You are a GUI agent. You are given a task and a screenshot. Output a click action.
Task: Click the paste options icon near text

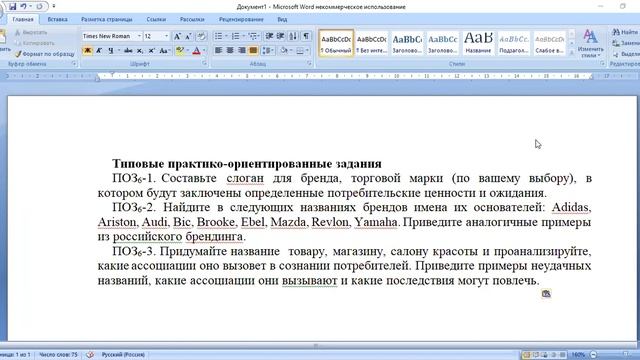click(546, 293)
